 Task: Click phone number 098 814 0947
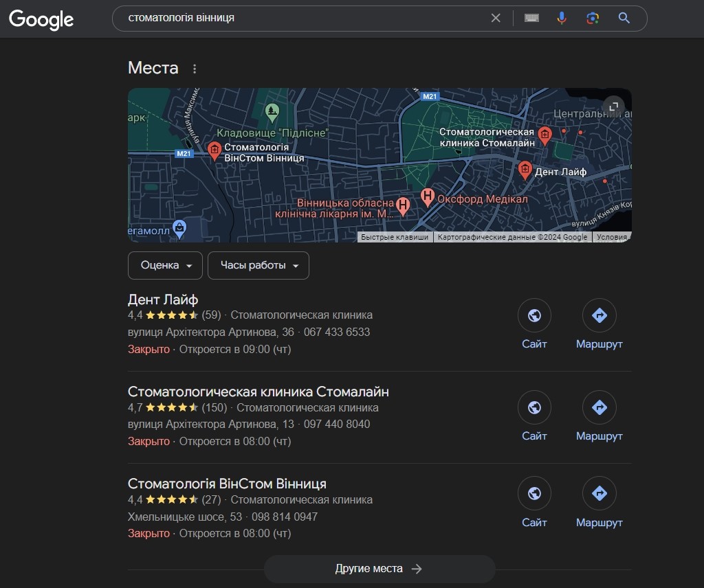click(x=285, y=517)
